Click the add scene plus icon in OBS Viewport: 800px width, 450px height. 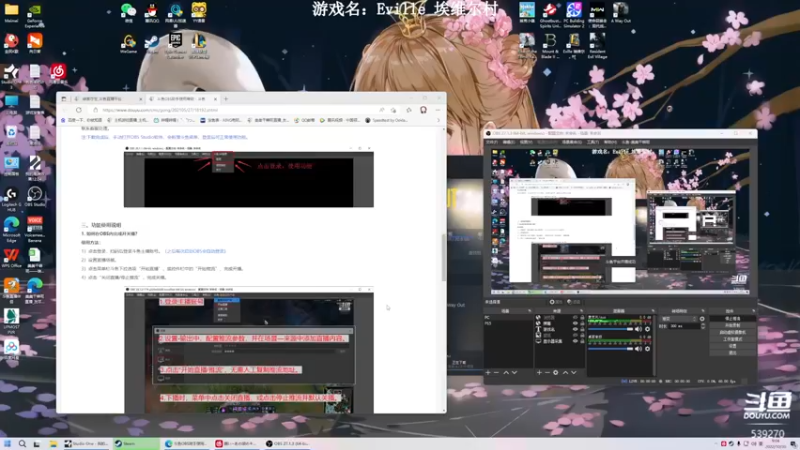[x=488, y=372]
